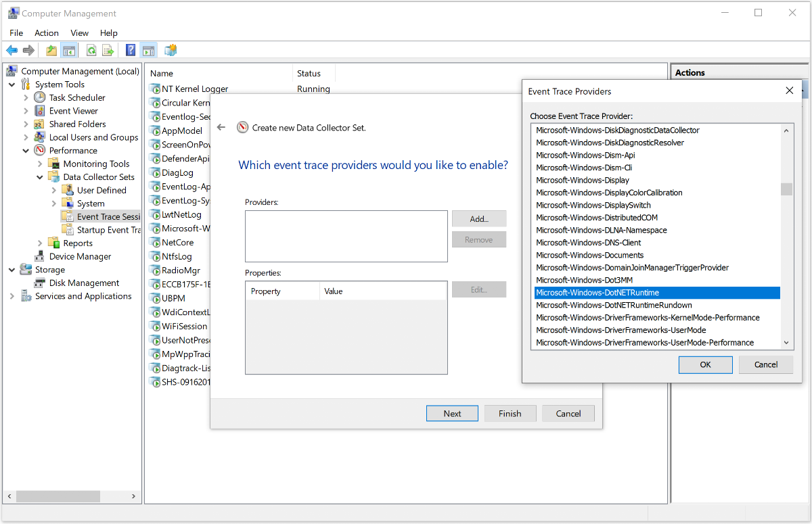Select the Startup Event Trace Sessions tree item
The height and width of the screenshot is (524, 812).
[108, 230]
